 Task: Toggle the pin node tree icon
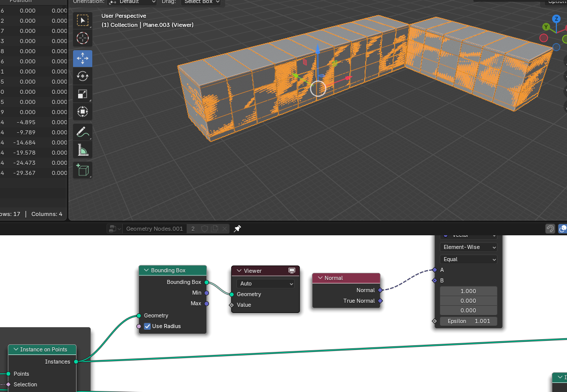(x=237, y=229)
